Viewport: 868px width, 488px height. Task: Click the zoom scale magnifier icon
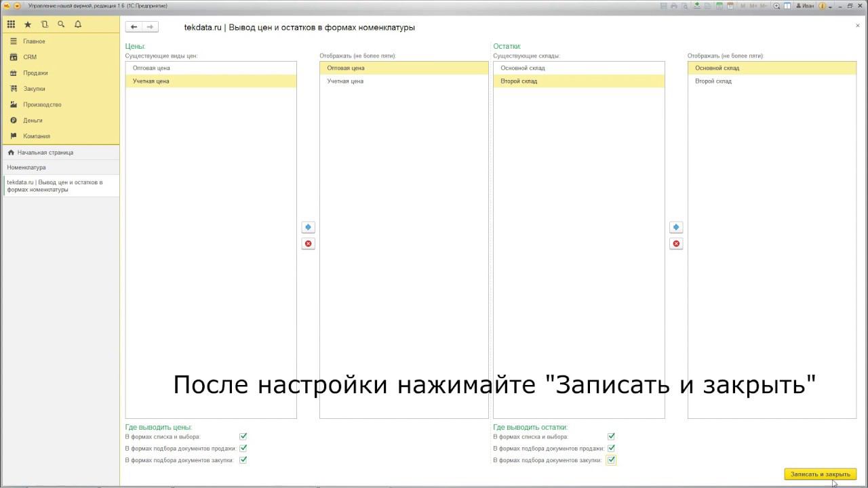[776, 5]
